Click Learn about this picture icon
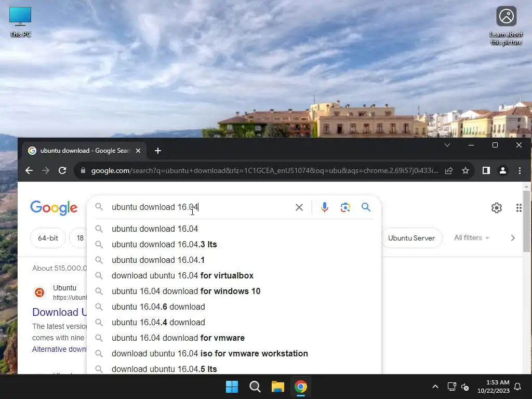This screenshot has height=399, width=532. point(506,26)
